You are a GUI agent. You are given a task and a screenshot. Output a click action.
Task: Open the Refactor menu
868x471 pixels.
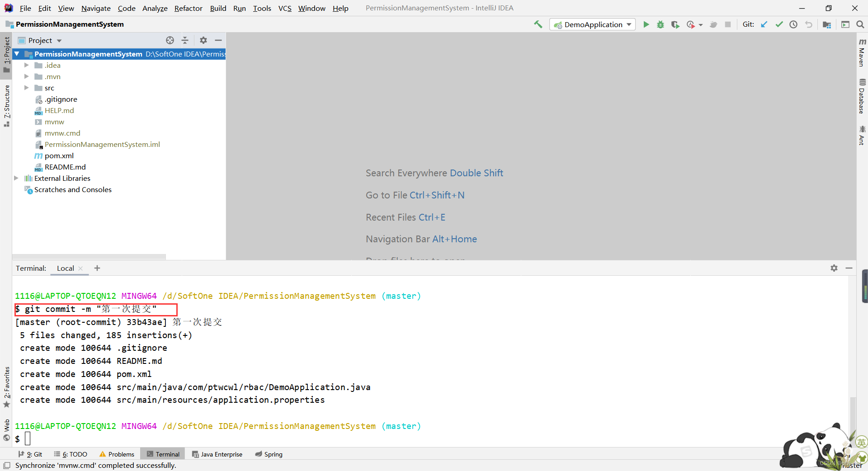click(x=188, y=8)
